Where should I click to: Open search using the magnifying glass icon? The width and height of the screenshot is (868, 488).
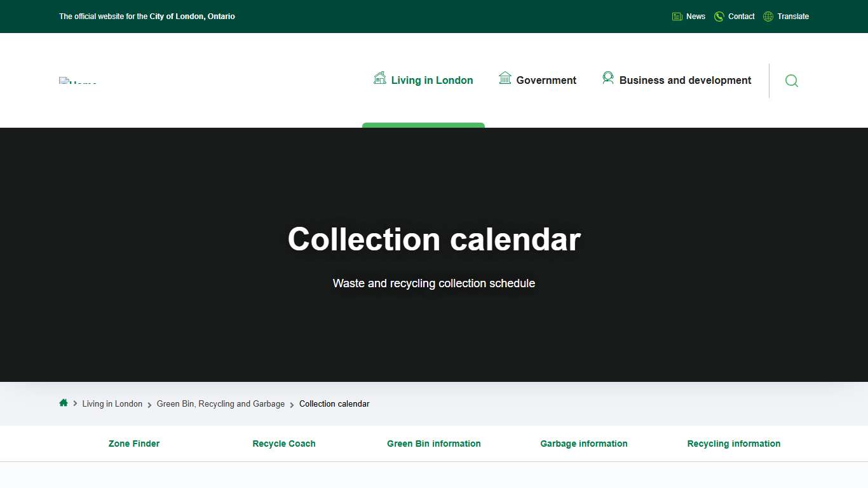[791, 81]
